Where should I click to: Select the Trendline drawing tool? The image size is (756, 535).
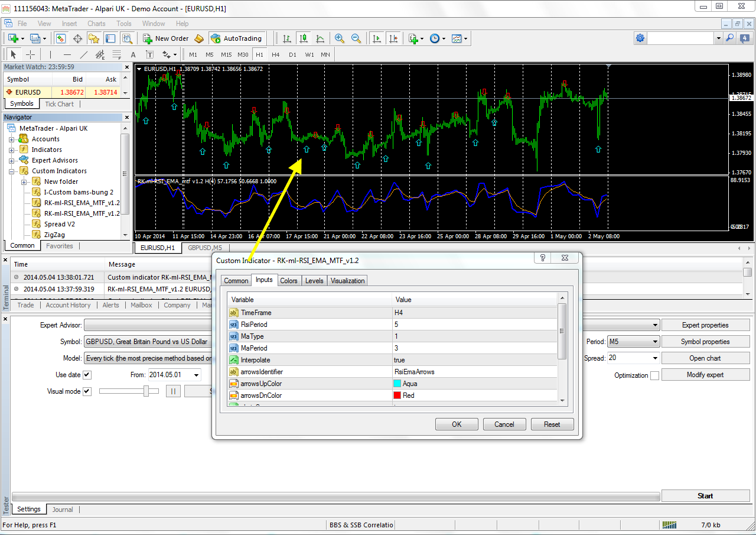(x=83, y=54)
